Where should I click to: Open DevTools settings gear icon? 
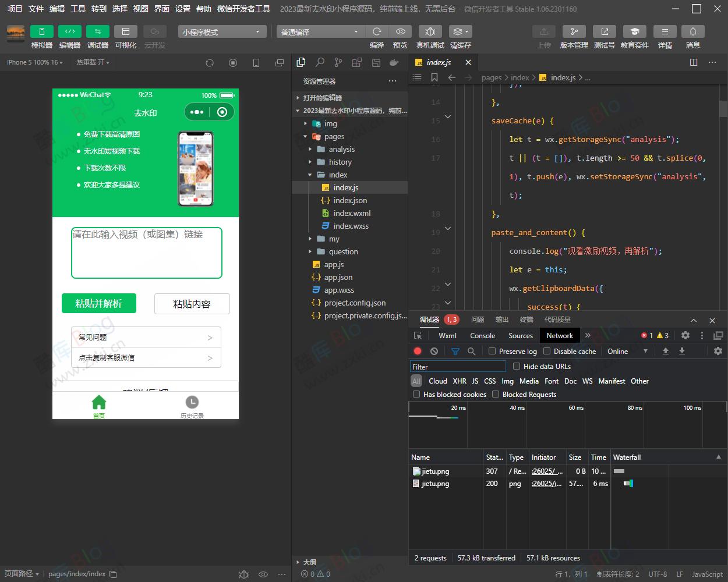[x=685, y=335]
